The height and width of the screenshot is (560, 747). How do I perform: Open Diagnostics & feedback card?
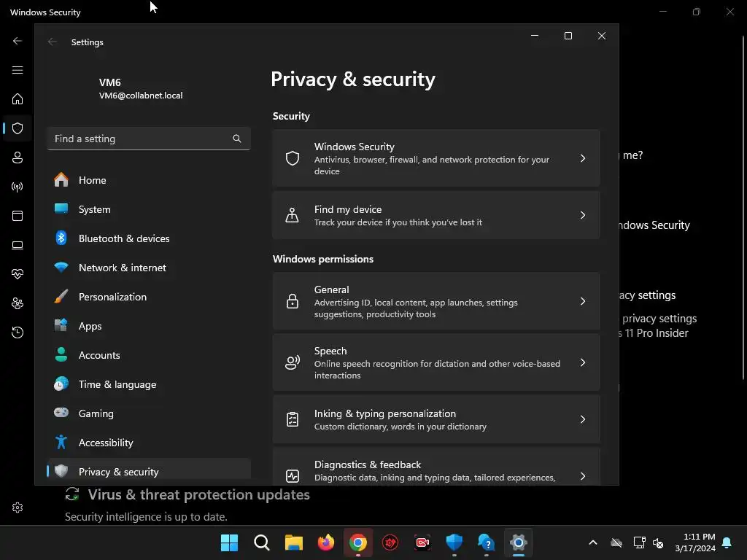(436, 467)
